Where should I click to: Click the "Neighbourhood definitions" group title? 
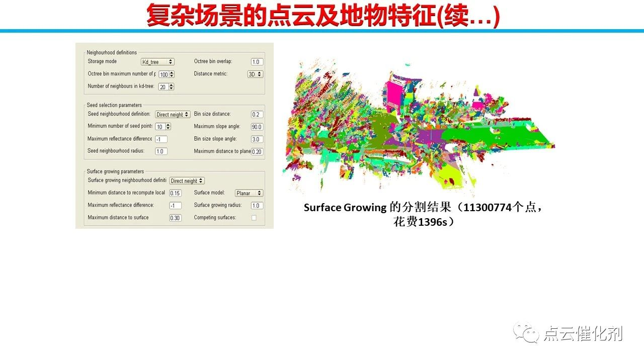coord(112,53)
